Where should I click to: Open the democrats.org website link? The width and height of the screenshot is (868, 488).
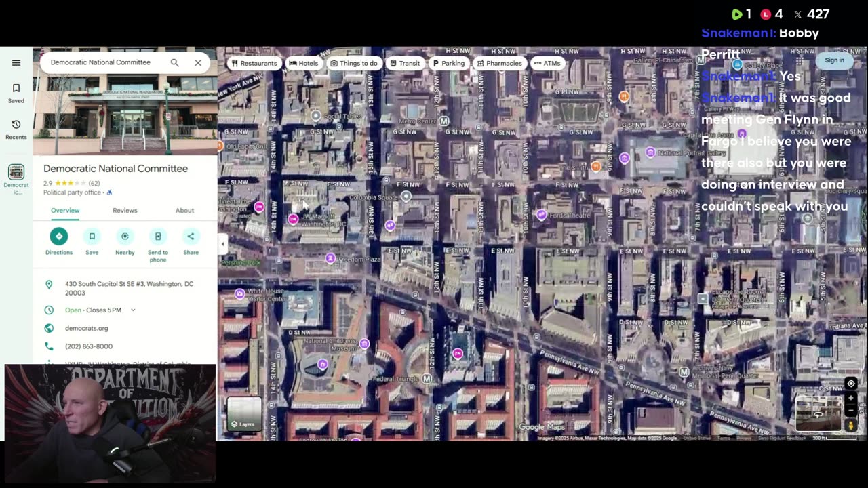pyautogui.click(x=86, y=328)
